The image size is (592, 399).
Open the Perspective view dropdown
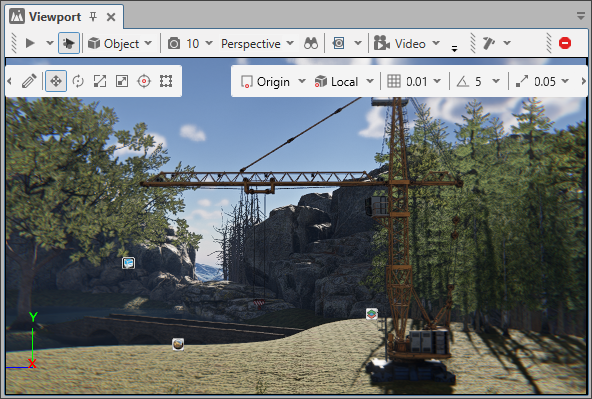tap(290, 43)
